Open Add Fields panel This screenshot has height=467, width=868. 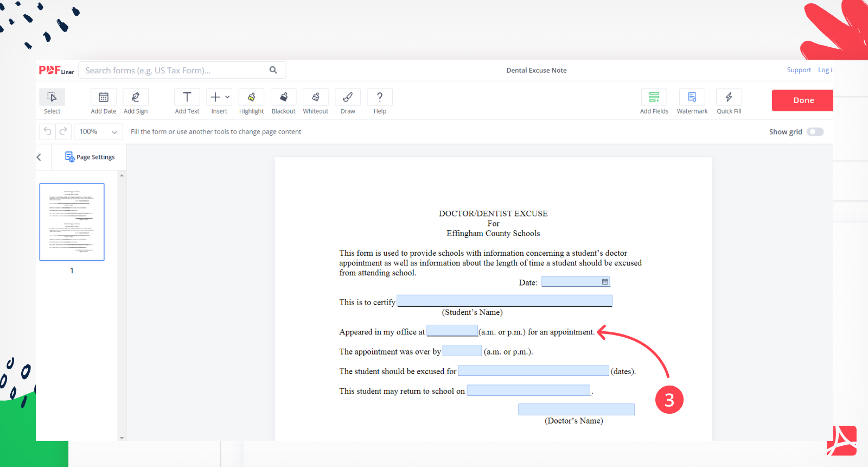(x=654, y=102)
